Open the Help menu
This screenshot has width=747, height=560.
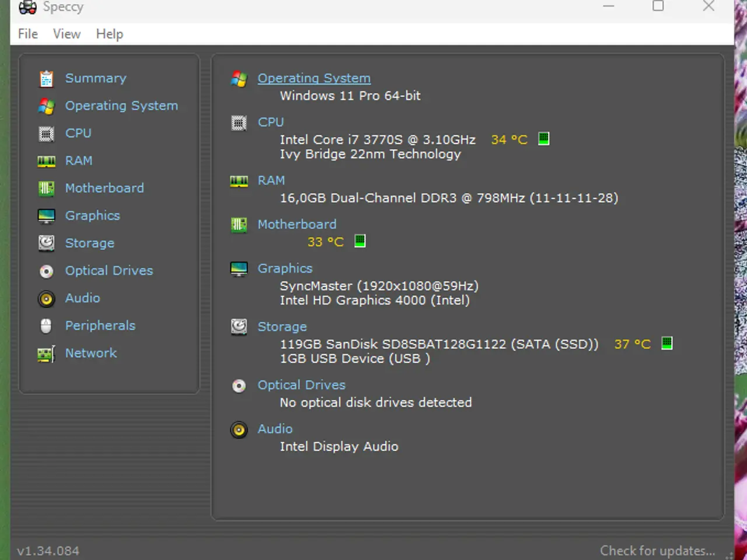tap(110, 34)
